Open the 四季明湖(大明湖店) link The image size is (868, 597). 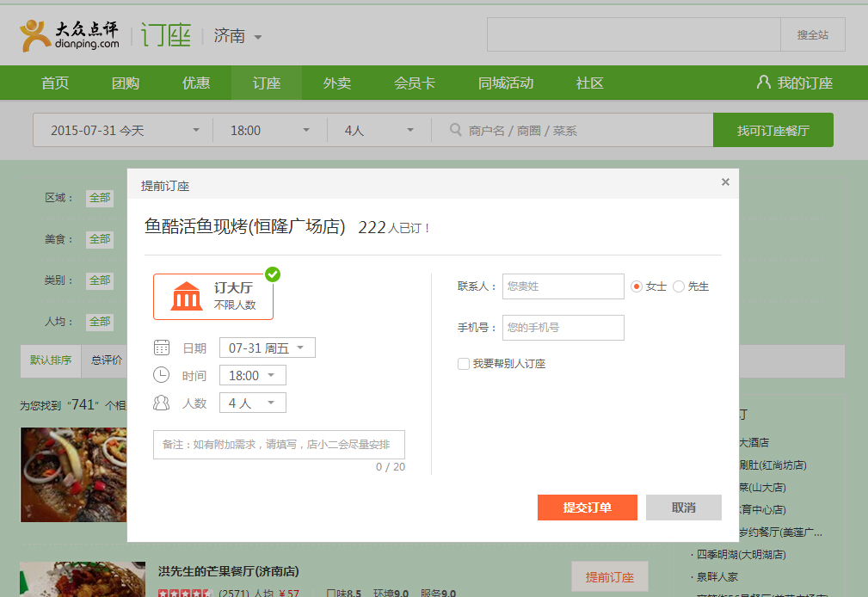[x=742, y=554]
